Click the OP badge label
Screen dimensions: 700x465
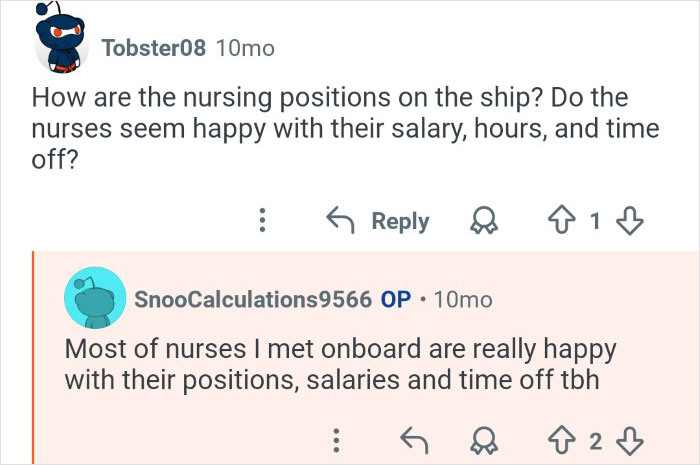point(396,299)
